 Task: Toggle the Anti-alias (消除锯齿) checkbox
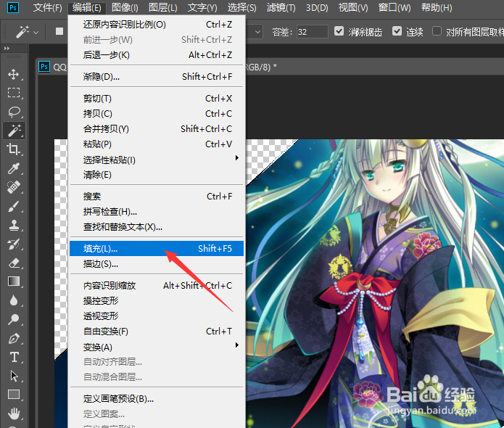pyautogui.click(x=339, y=31)
